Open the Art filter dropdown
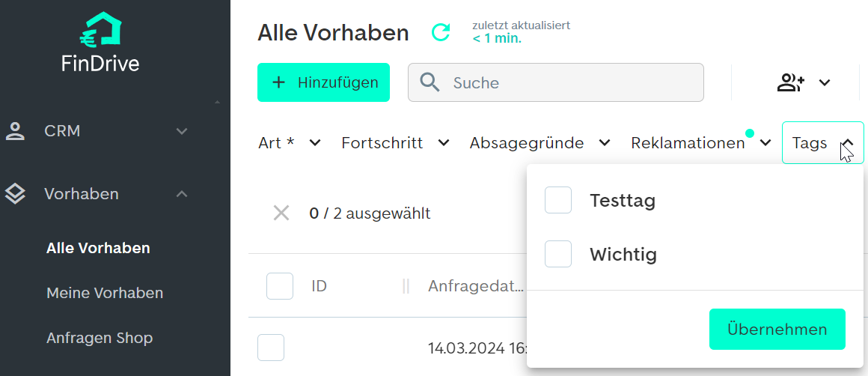Image resolution: width=868 pixels, height=376 pixels. coord(290,143)
